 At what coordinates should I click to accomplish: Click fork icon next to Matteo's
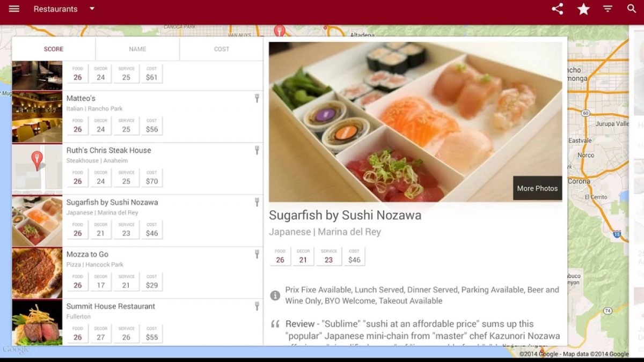pyautogui.click(x=257, y=98)
